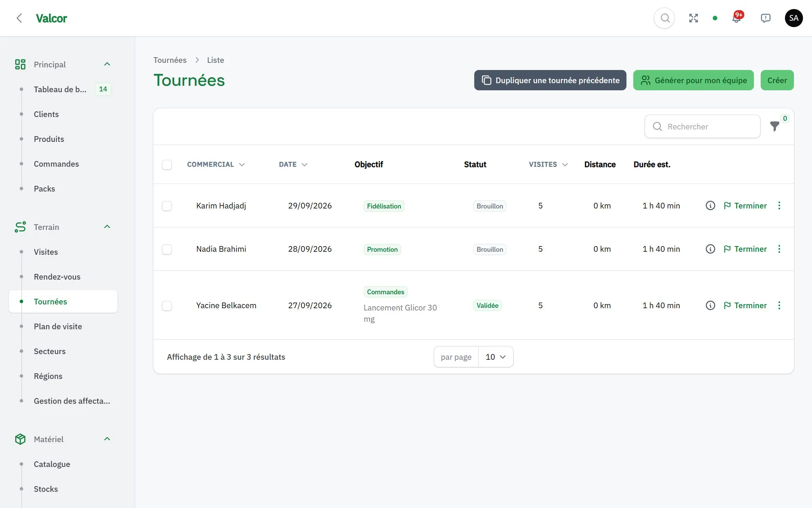Image resolution: width=812 pixels, height=508 pixels.
Task: Collapse the Matériel sidebar section
Action: [x=107, y=439]
